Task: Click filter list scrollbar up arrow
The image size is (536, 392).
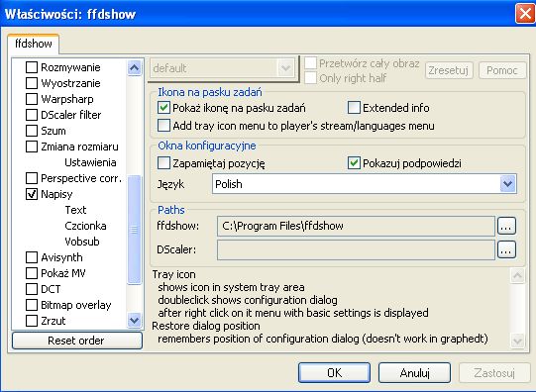Action: click(x=134, y=68)
